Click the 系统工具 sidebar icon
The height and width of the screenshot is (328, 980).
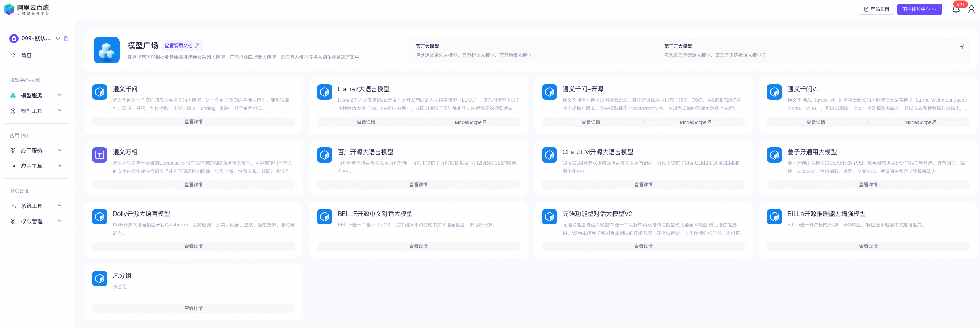[13, 206]
